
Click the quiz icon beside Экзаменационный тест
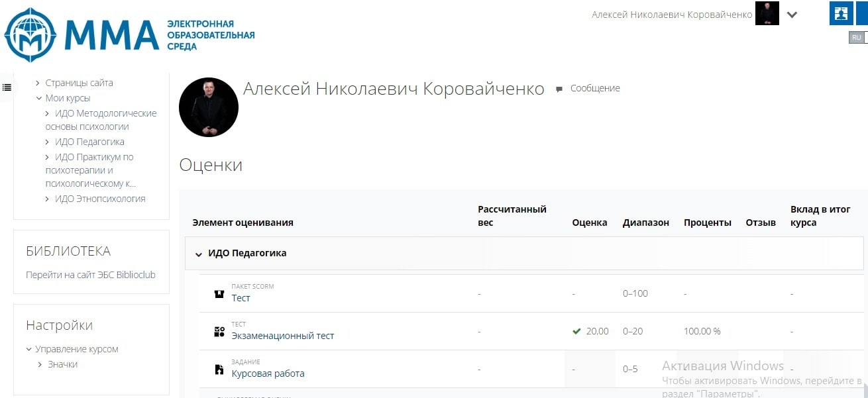pos(219,330)
